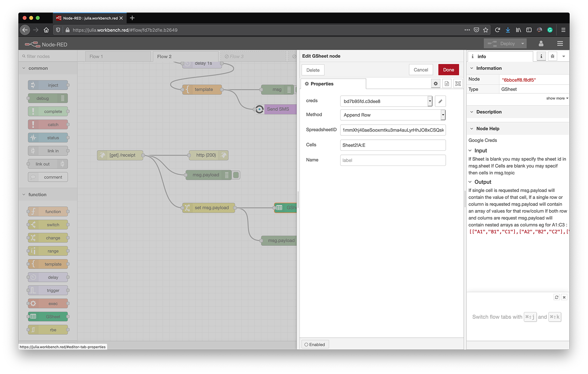Viewport: 588px width, 374px height.
Task: Open browser downloads arrow icon
Action: [508, 30]
